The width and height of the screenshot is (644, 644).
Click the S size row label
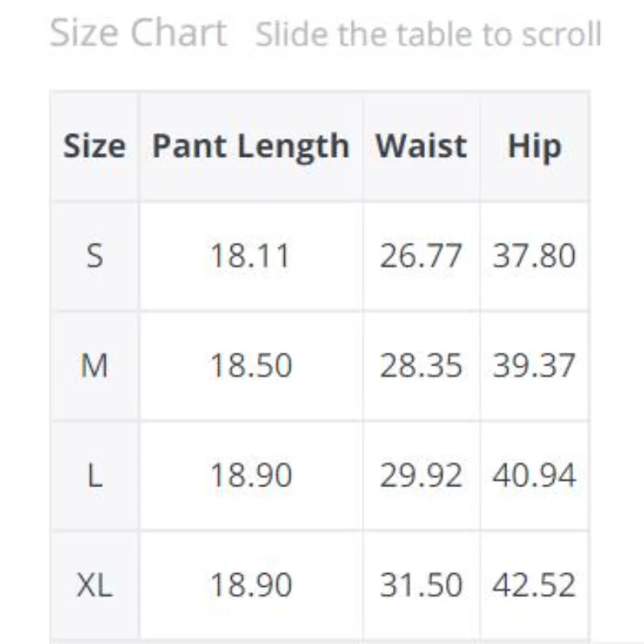pyautogui.click(x=95, y=256)
